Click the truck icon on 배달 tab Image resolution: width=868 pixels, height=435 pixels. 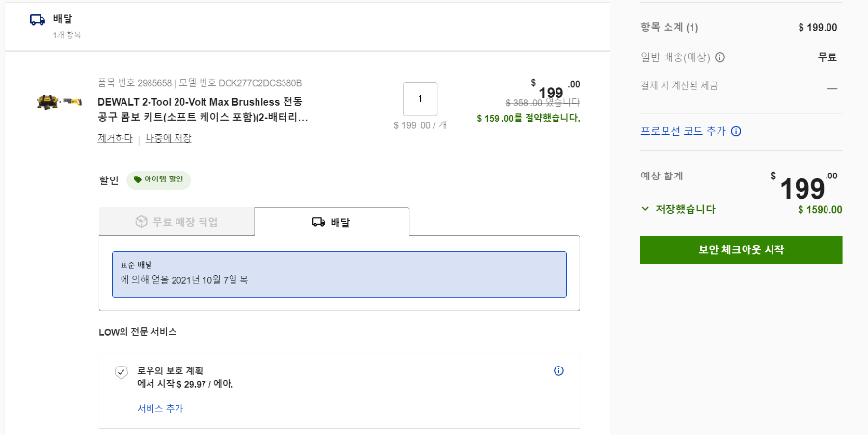(x=318, y=222)
